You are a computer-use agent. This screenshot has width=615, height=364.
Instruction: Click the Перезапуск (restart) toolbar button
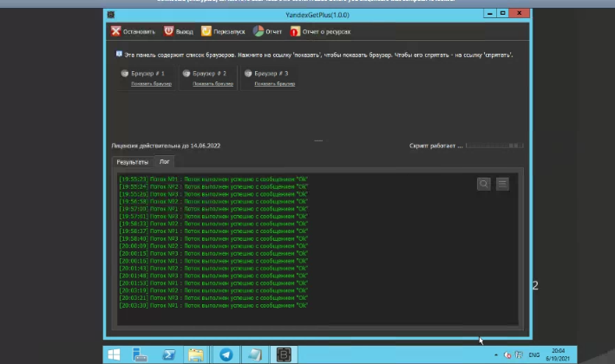[x=223, y=31]
